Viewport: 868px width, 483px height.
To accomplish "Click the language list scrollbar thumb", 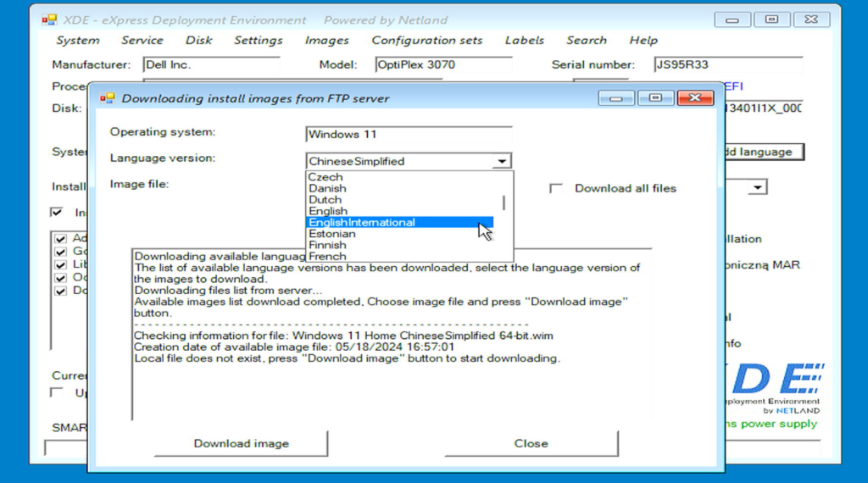I will point(504,202).
